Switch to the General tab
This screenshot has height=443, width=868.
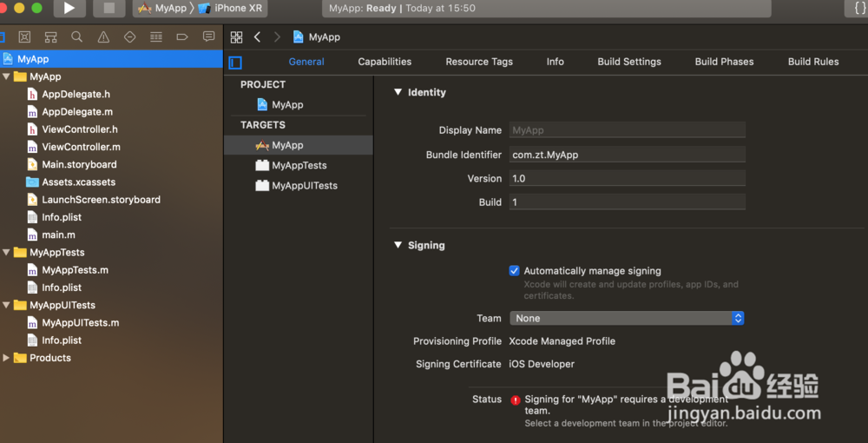tap(306, 62)
